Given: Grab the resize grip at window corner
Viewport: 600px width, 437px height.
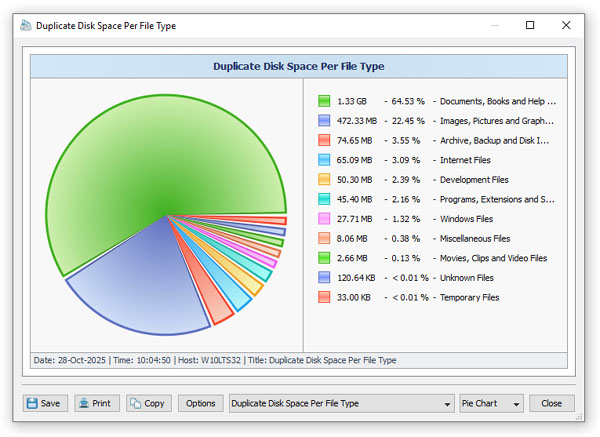Looking at the screenshot, I should [x=579, y=417].
